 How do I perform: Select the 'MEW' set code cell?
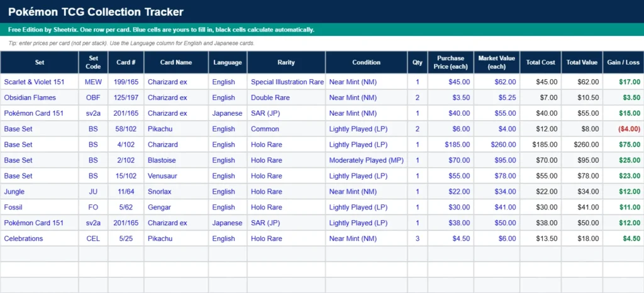tap(93, 82)
